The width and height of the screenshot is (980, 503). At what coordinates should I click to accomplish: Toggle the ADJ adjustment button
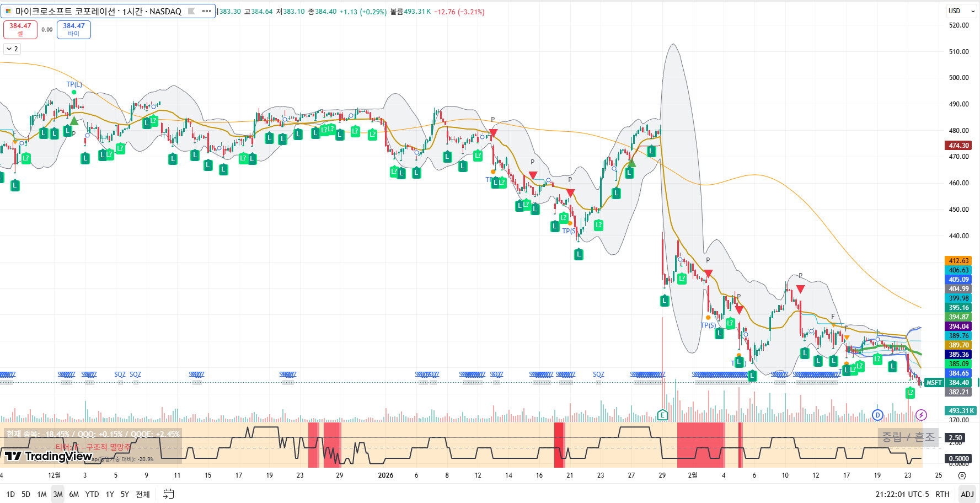click(x=967, y=494)
